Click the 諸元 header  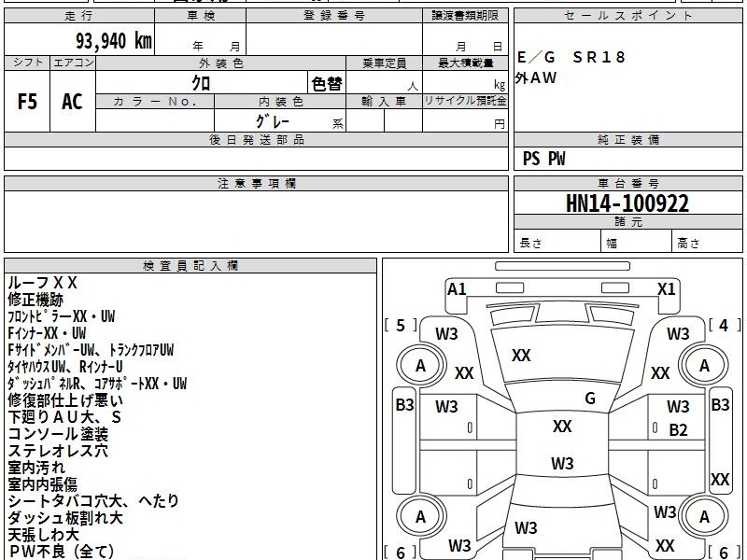[627, 221]
